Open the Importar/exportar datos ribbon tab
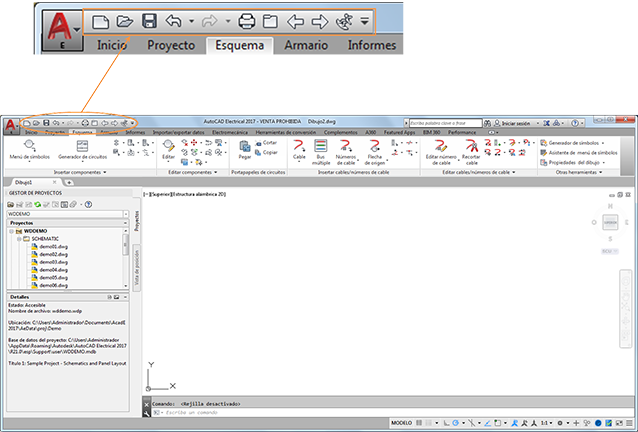 179,133
